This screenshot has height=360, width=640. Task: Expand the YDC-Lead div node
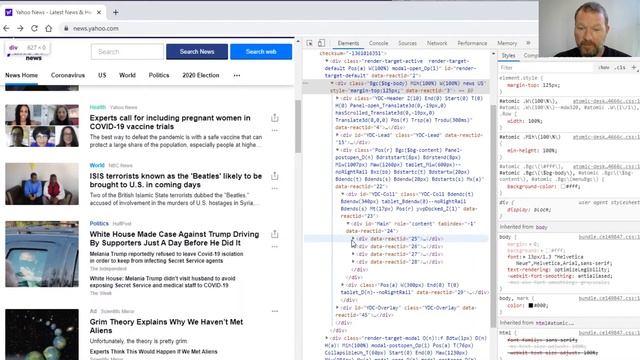point(337,135)
